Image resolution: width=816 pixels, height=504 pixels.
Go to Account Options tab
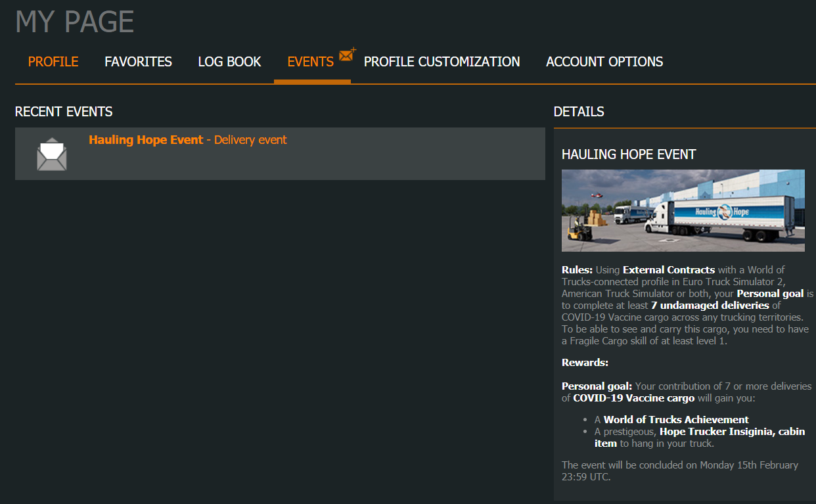[x=604, y=62]
